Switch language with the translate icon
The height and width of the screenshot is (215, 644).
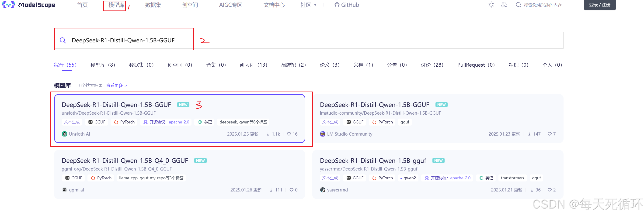[x=504, y=5]
